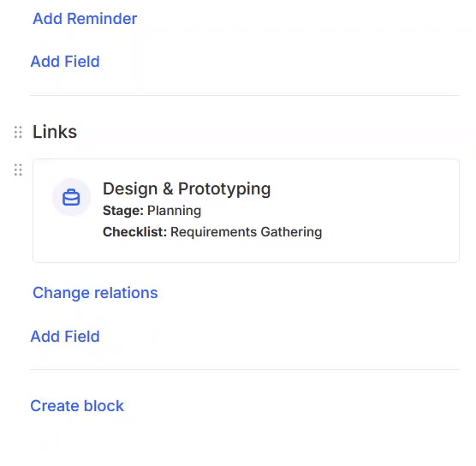Click the bottom border of the linked card
476x466 pixels.
point(247,262)
